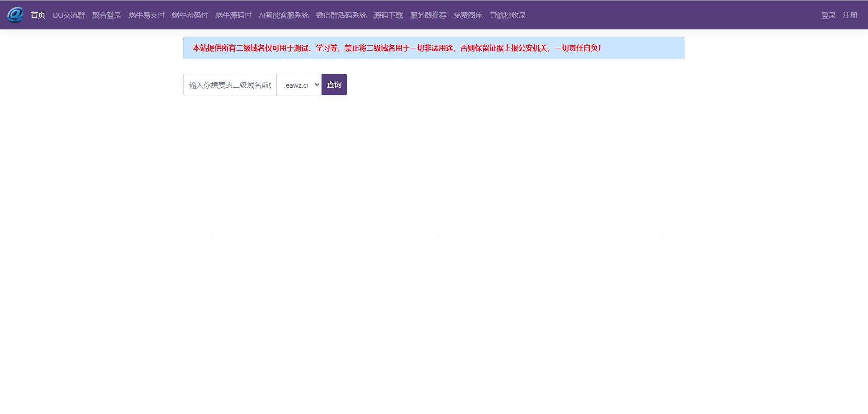The image size is (868, 414).
Task: Open 聚合登录 in the navbar
Action: coord(107,15)
